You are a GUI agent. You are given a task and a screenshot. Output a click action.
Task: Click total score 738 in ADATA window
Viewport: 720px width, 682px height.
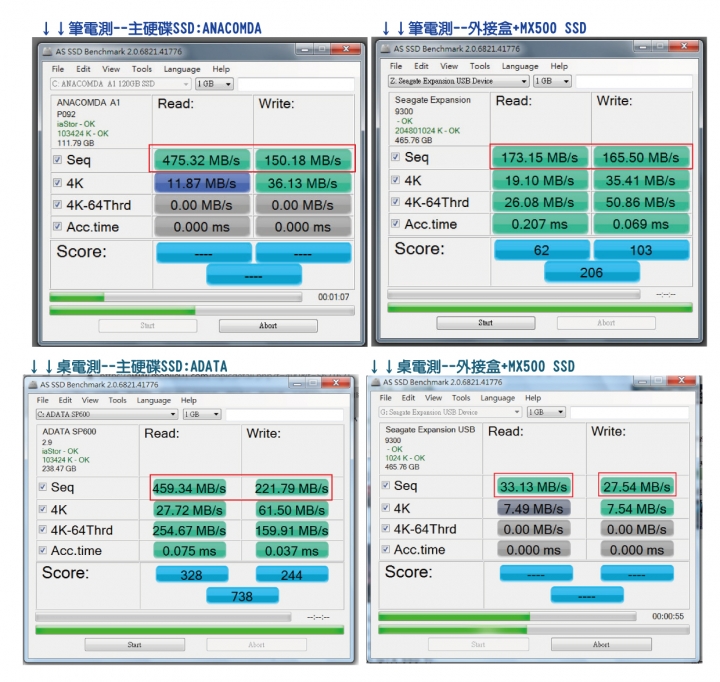242,596
